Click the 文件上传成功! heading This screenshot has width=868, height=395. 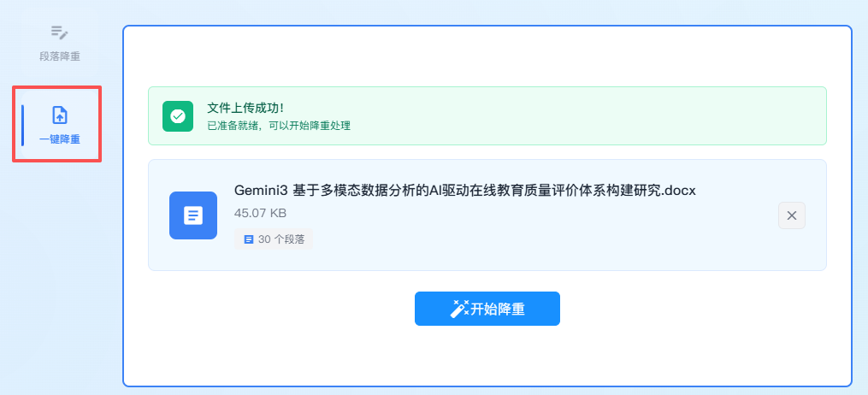(245, 108)
